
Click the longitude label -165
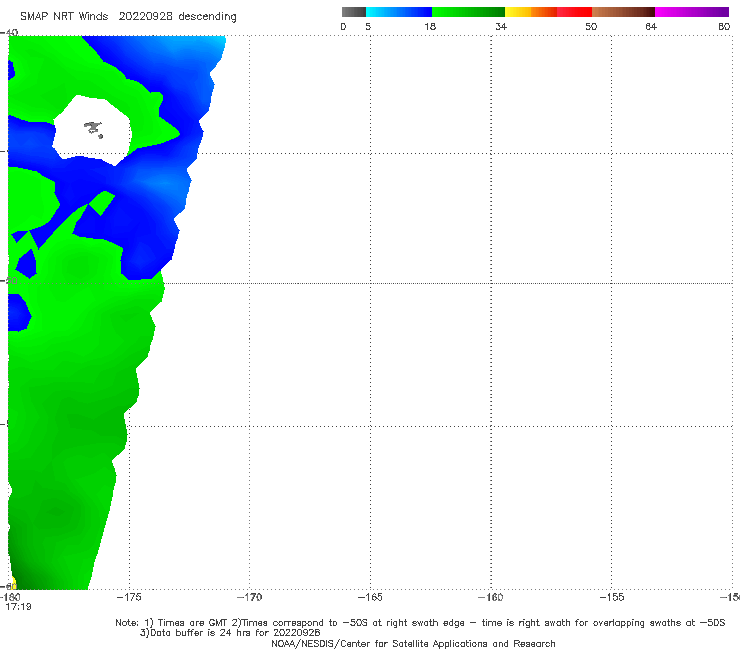[370, 597]
